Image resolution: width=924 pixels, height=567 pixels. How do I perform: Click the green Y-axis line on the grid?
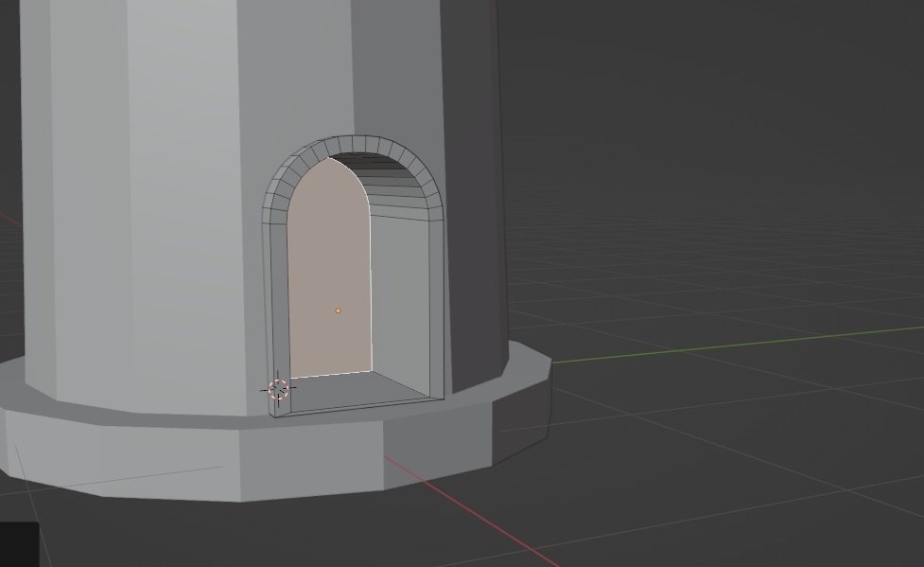pos(737,345)
